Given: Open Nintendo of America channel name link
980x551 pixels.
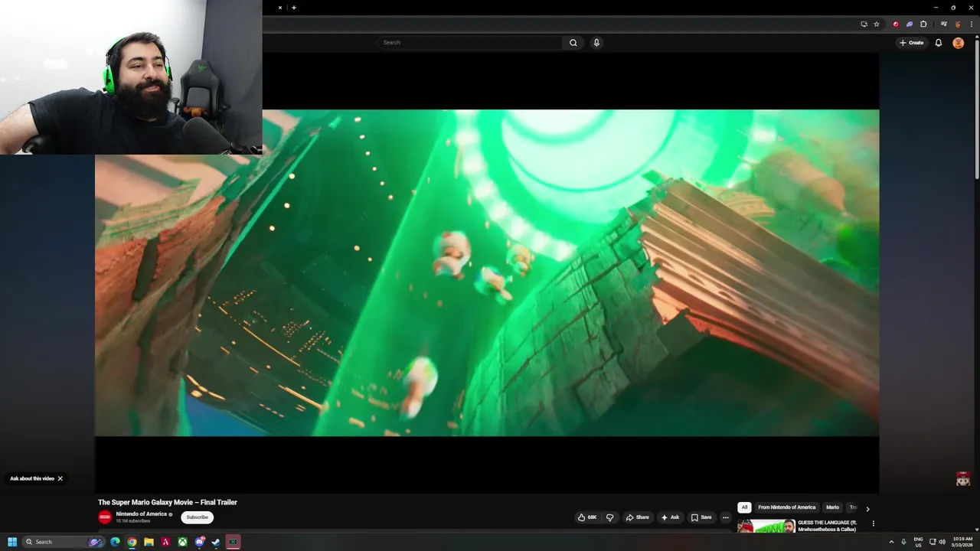Looking at the screenshot, I should point(142,514).
